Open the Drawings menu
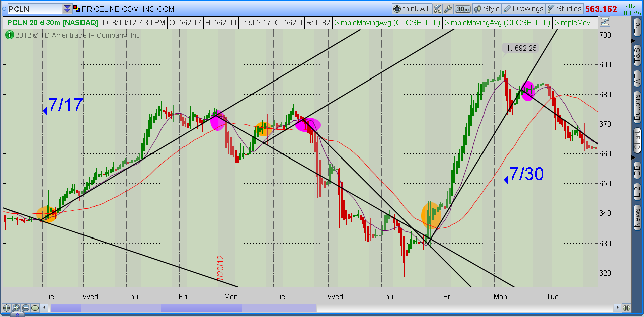 523,9
